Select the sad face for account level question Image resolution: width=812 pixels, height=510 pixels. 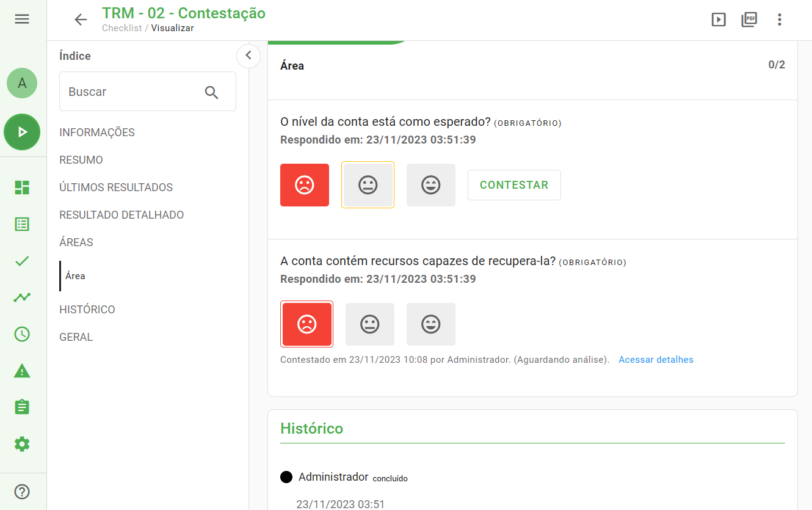(304, 184)
